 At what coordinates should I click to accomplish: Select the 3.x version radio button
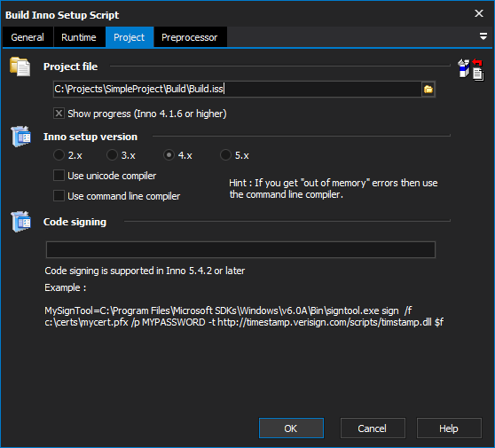112,155
